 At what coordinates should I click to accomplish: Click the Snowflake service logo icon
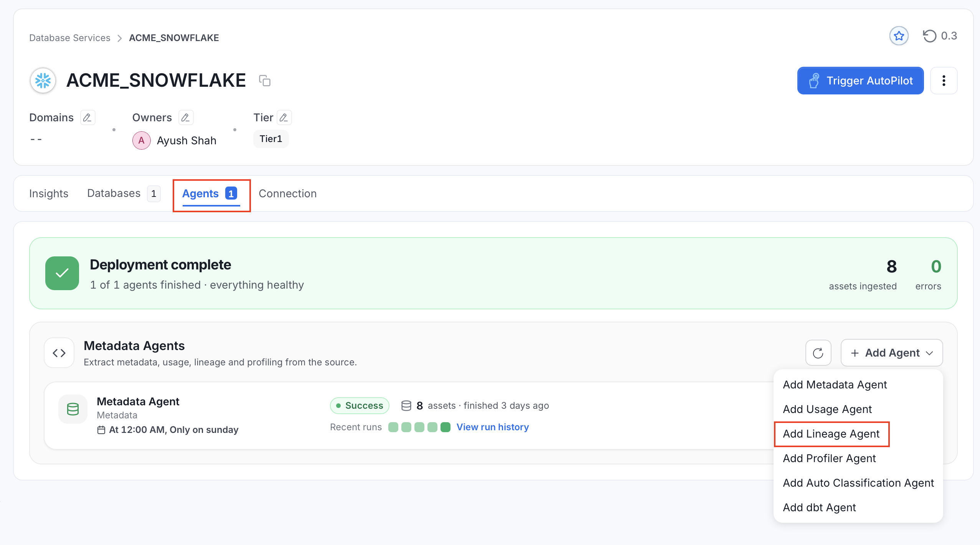[43, 81]
